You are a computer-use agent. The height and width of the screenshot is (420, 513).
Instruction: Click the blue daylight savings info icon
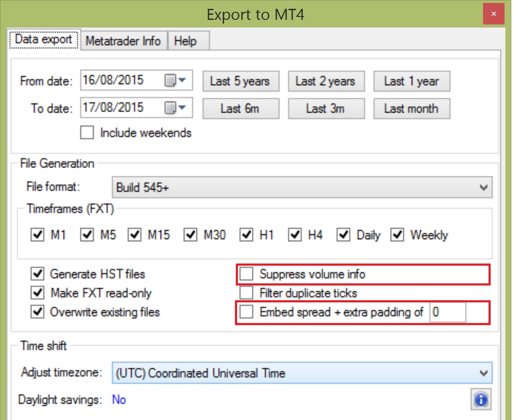[481, 399]
